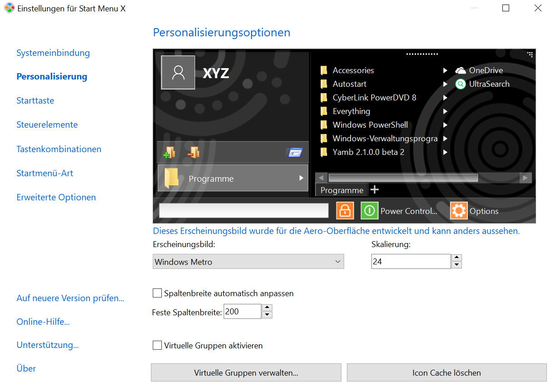Open the Systemeinbindung settings page
This screenshot has width=551, height=392.
click(x=53, y=53)
